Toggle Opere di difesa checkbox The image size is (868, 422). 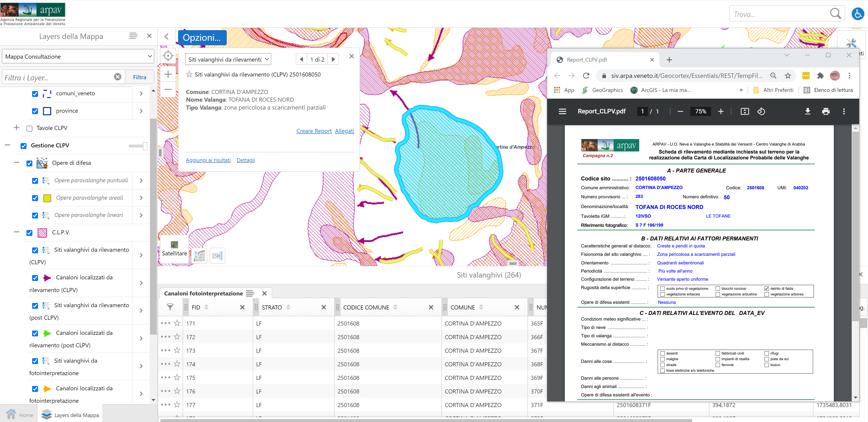(x=29, y=163)
